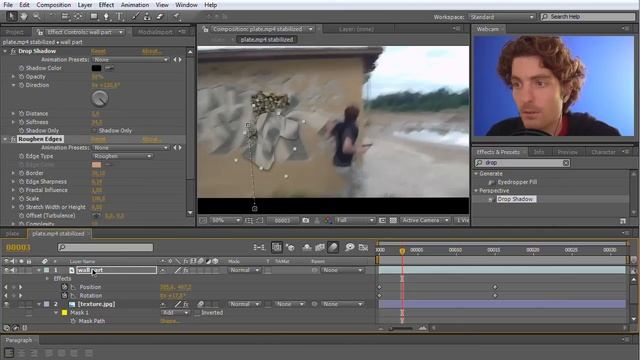Open the Window menu

click(x=186, y=5)
